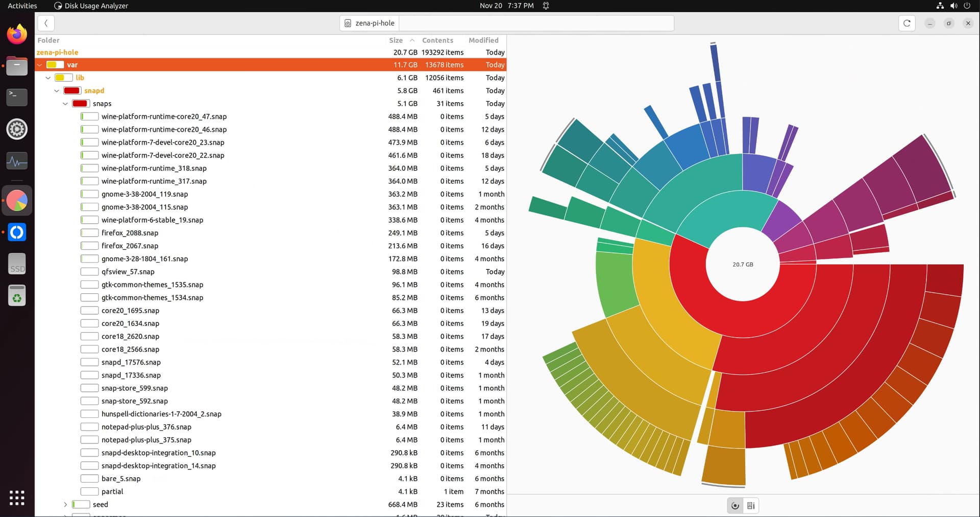The image size is (980, 517).
Task: Sort by Folder column header
Action: 48,40
